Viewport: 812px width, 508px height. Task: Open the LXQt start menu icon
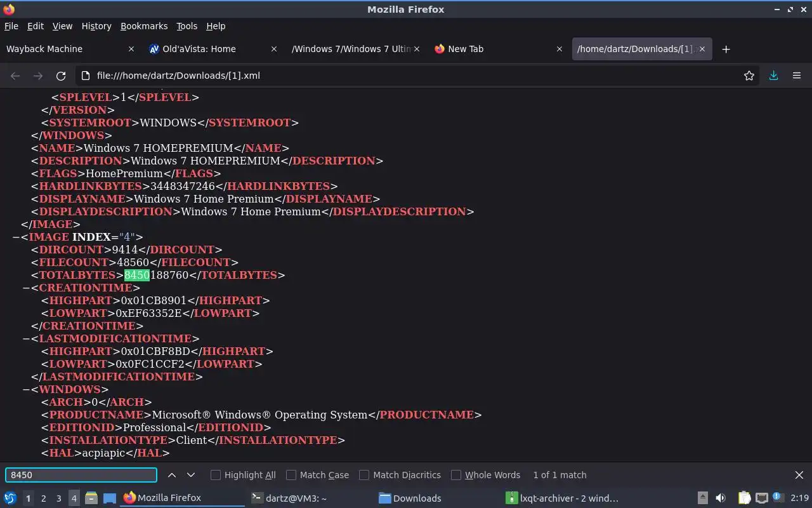(10, 498)
